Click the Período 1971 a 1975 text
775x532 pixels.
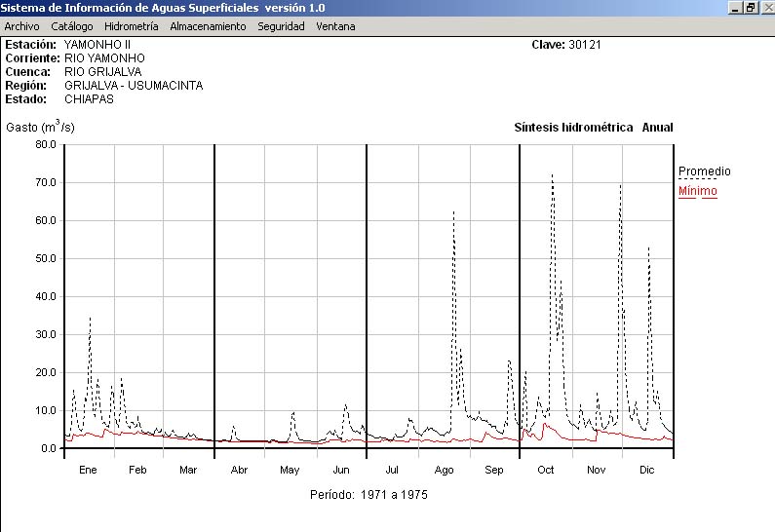(368, 495)
